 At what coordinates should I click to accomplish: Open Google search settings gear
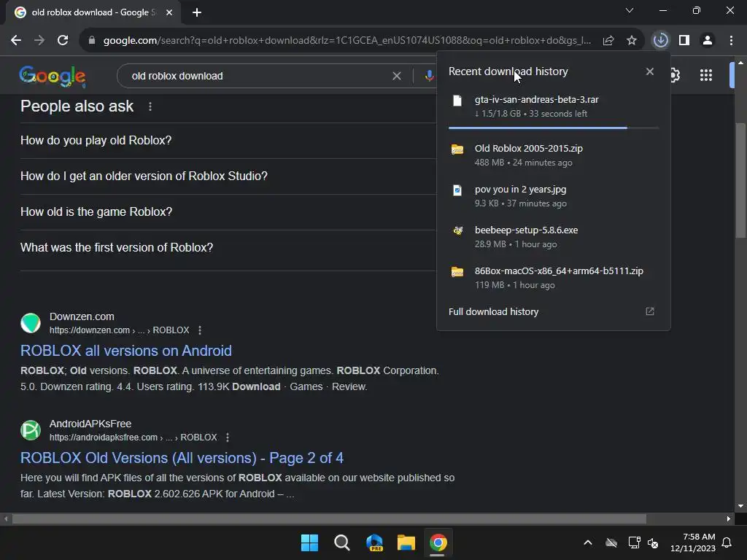[675, 75]
